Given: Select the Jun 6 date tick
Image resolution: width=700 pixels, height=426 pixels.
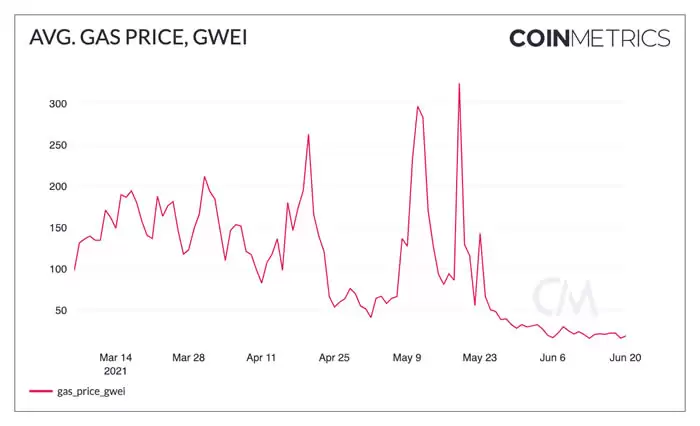Looking at the screenshot, I should [553, 357].
